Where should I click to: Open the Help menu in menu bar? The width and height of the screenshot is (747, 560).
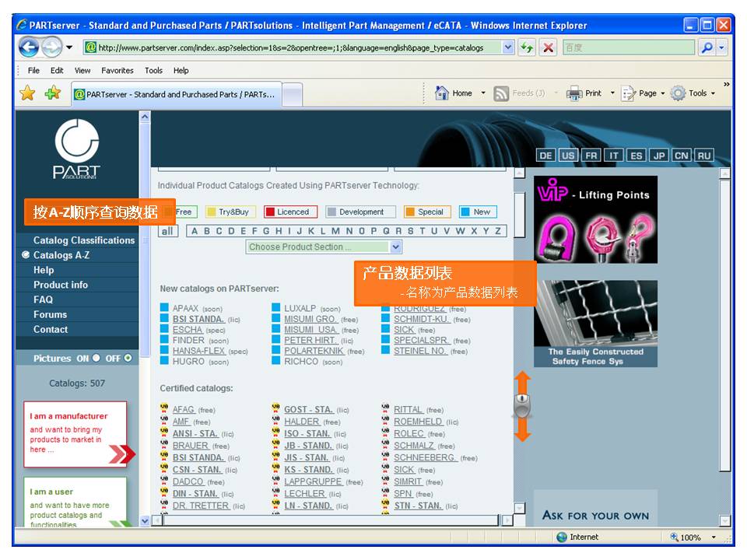[x=181, y=71]
